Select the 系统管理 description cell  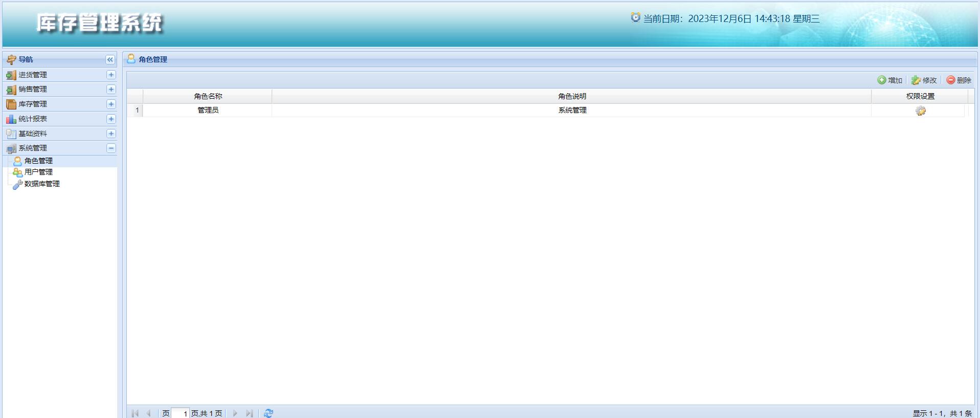[x=572, y=110]
